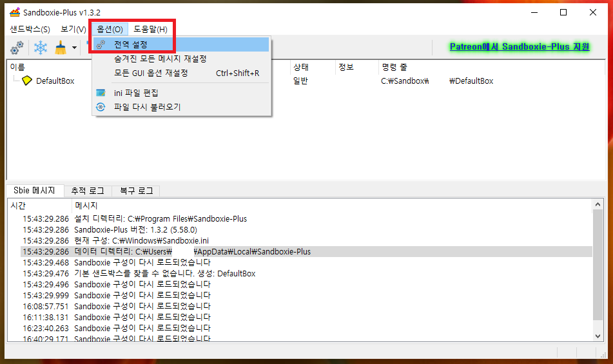Select the 설치 디렉터리 log message row
Viewport: 613px width, 364px height.
(x=306, y=218)
